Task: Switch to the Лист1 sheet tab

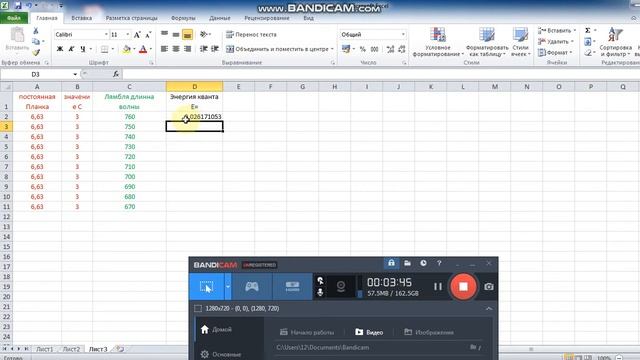Action: 44,349
